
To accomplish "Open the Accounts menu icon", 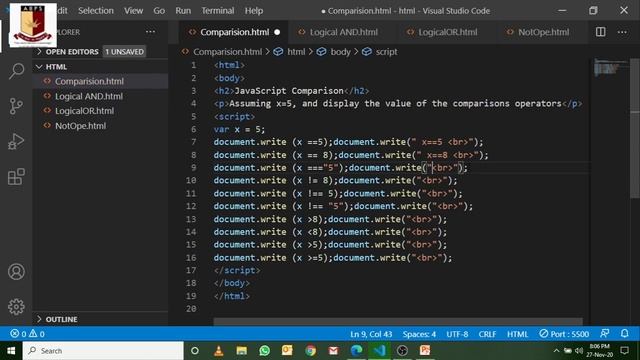I will pos(16,272).
